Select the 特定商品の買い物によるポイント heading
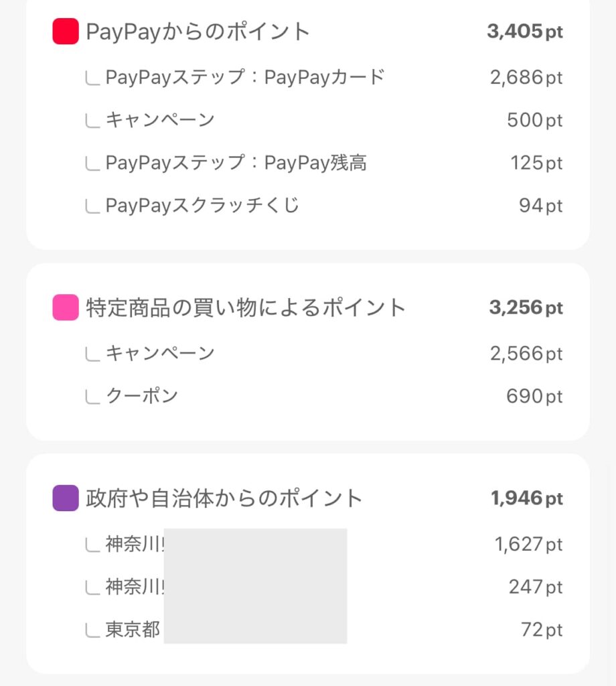The image size is (616, 686). (246, 307)
